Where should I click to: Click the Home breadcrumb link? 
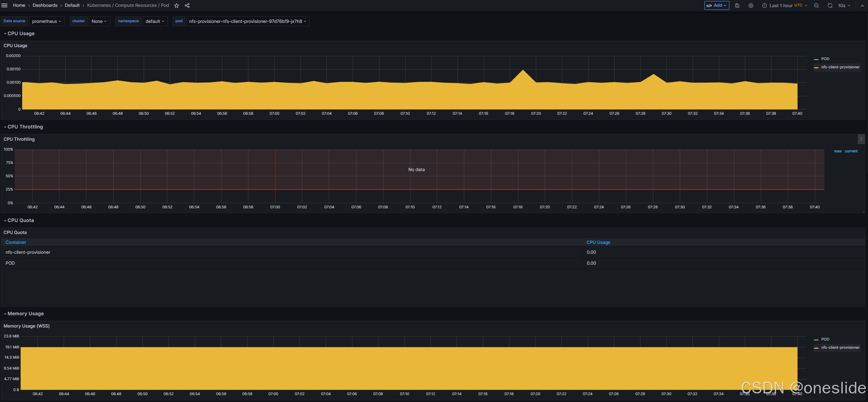point(19,5)
